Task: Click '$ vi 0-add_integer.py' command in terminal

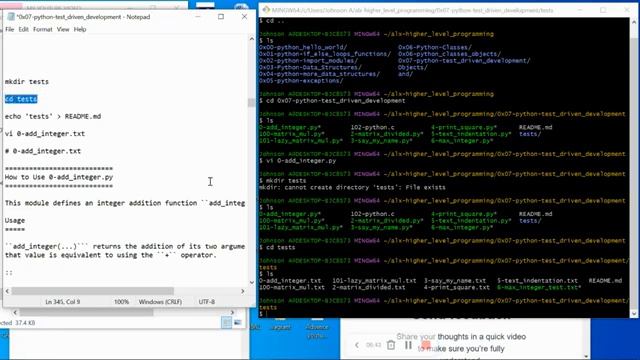Action: click(x=298, y=161)
